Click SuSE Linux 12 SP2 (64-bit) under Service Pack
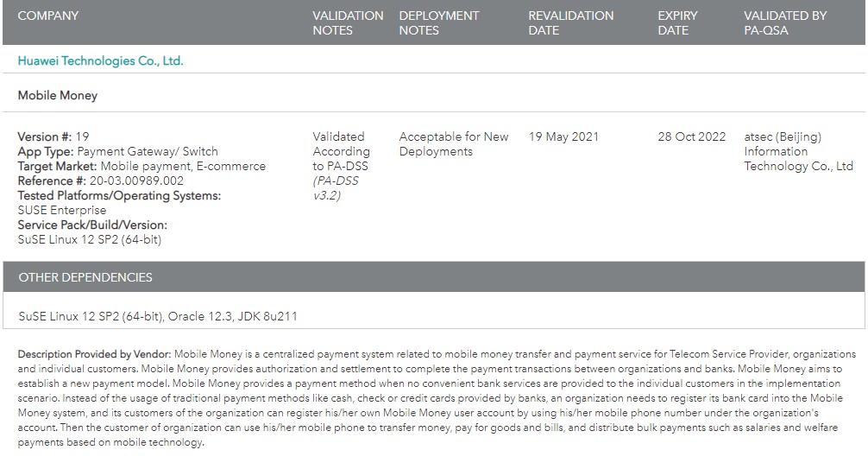868x469 pixels. (x=90, y=239)
